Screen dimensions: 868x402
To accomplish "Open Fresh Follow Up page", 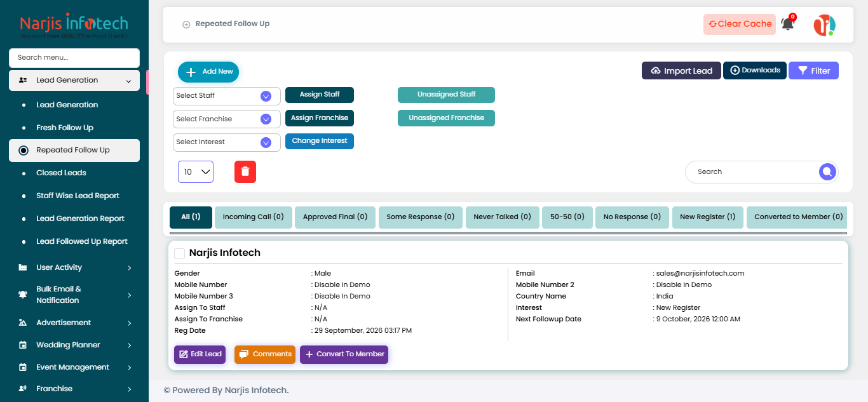I will [65, 128].
